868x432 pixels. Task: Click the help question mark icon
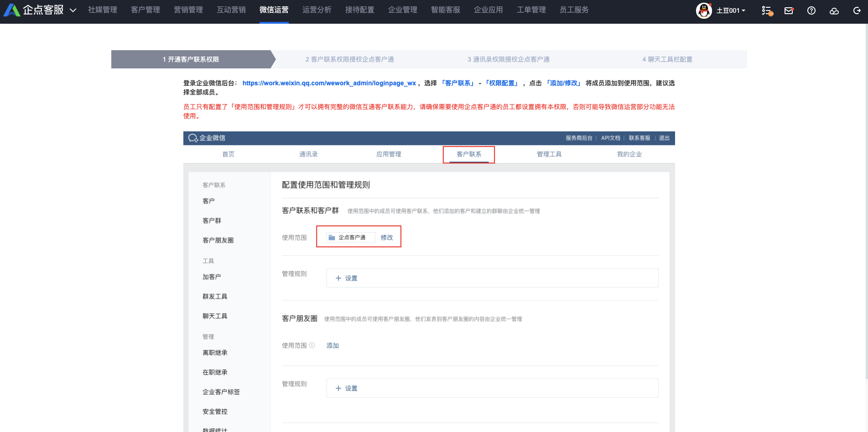pyautogui.click(x=811, y=10)
